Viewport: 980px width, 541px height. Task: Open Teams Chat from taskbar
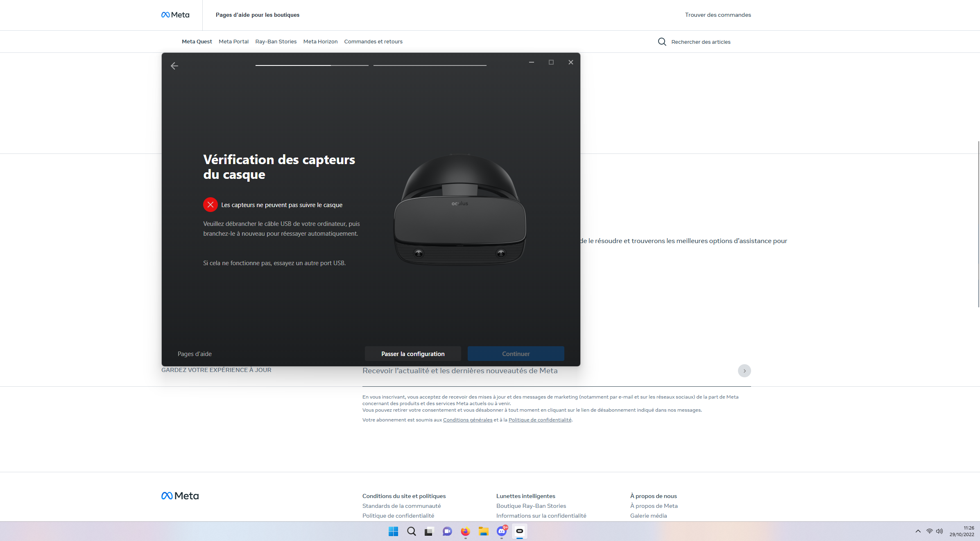coord(447,531)
